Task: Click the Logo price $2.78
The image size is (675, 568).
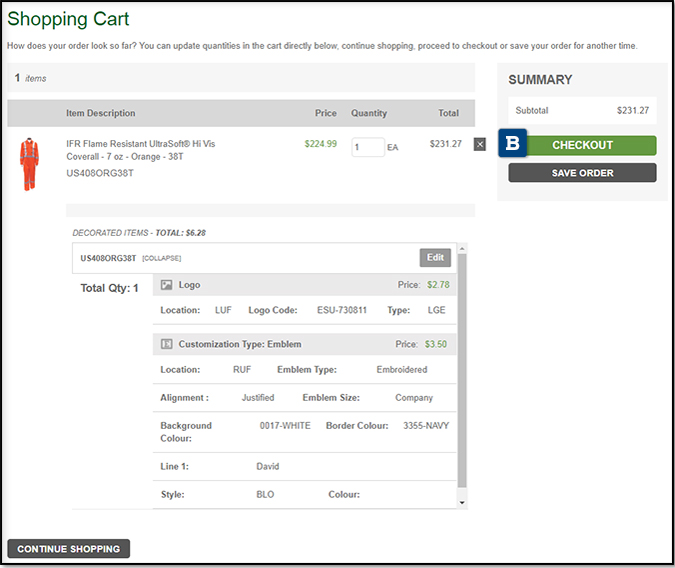Action: click(438, 285)
